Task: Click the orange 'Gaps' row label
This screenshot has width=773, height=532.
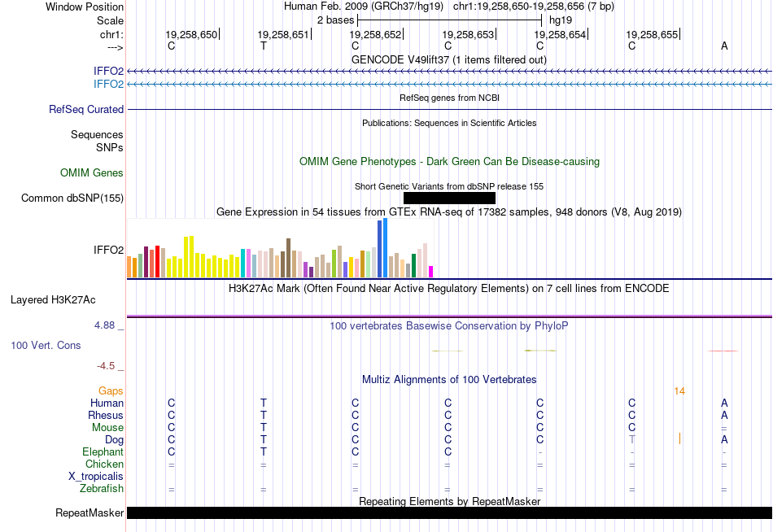Action: (111, 391)
